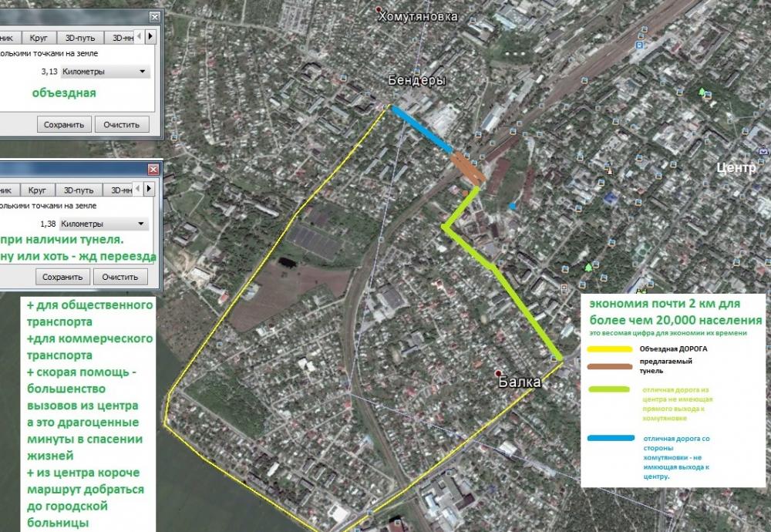Click the red Балка placemark dot
This screenshot has width=771, height=532.
click(x=499, y=373)
